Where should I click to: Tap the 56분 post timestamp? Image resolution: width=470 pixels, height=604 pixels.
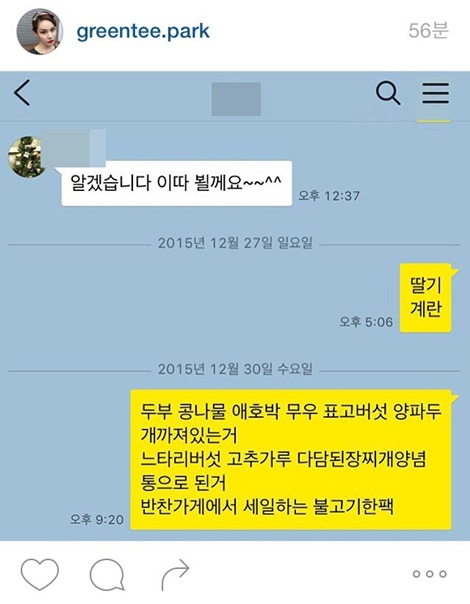pyautogui.click(x=428, y=30)
